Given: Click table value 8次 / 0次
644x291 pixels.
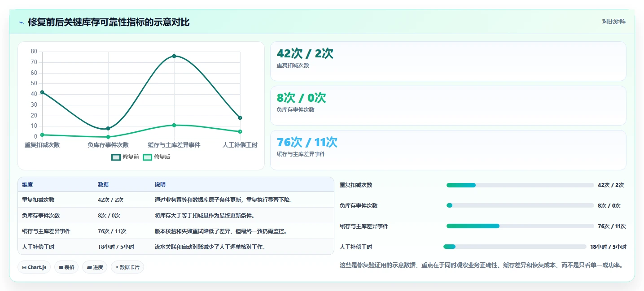Looking at the screenshot, I should point(109,216).
